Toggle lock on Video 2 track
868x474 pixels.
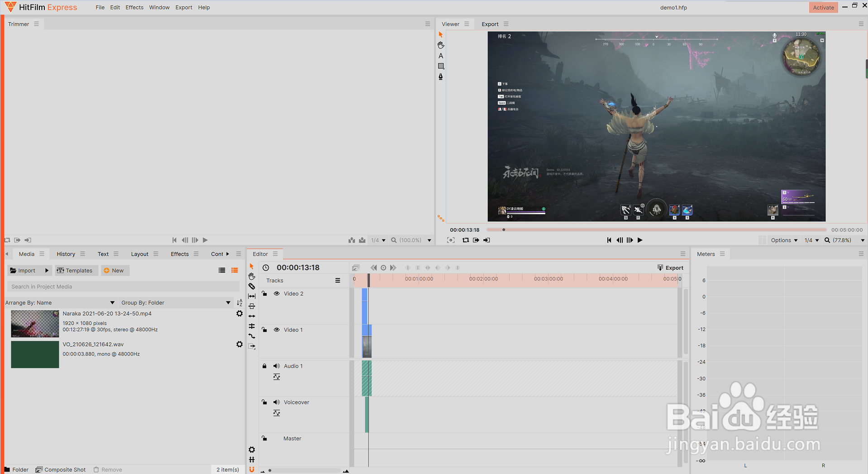pyautogui.click(x=264, y=293)
